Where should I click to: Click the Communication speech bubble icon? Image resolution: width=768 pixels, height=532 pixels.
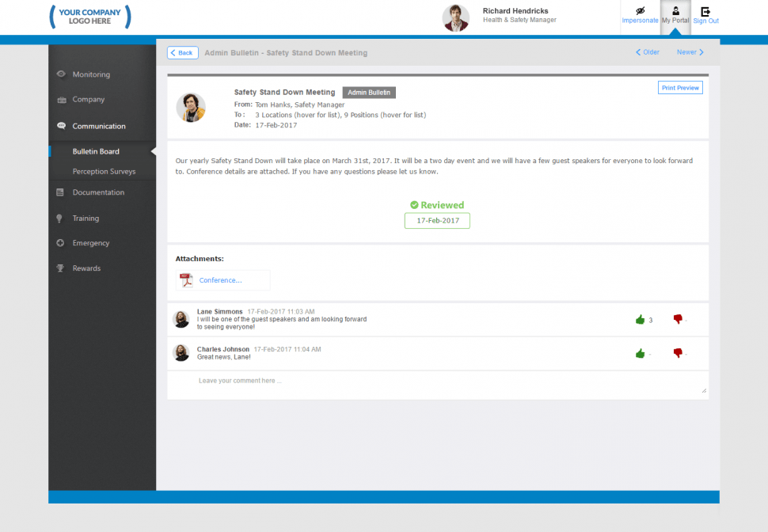(61, 125)
